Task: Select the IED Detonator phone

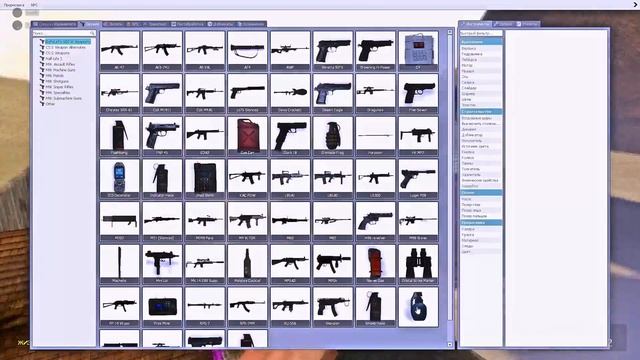Action: coord(119,179)
